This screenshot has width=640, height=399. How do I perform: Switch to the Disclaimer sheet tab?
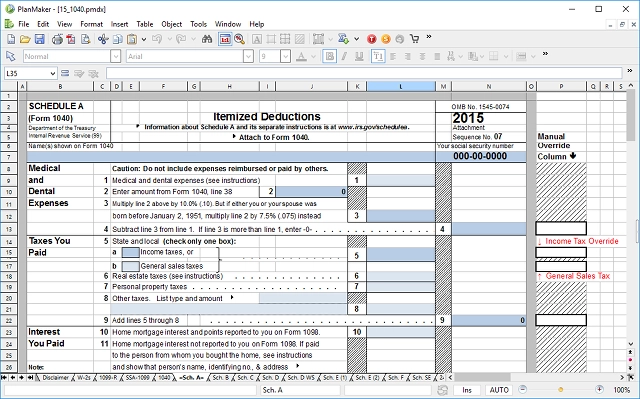pyautogui.click(x=55, y=378)
